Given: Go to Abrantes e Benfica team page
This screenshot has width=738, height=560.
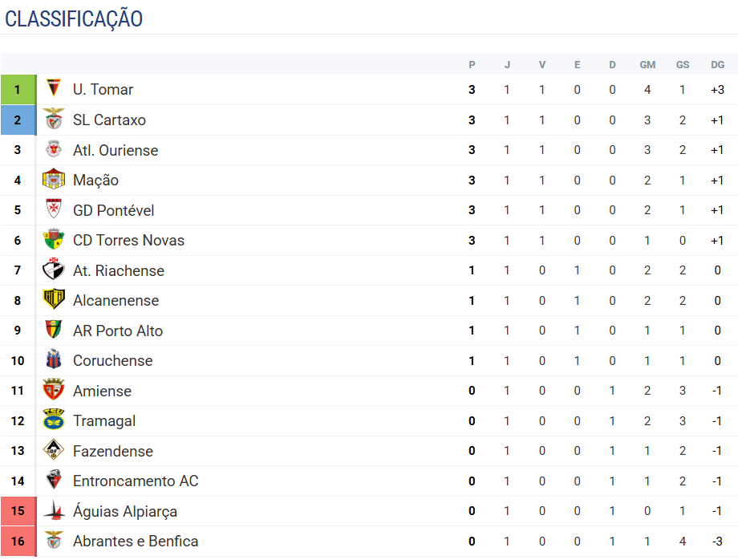Looking at the screenshot, I should [136, 541].
